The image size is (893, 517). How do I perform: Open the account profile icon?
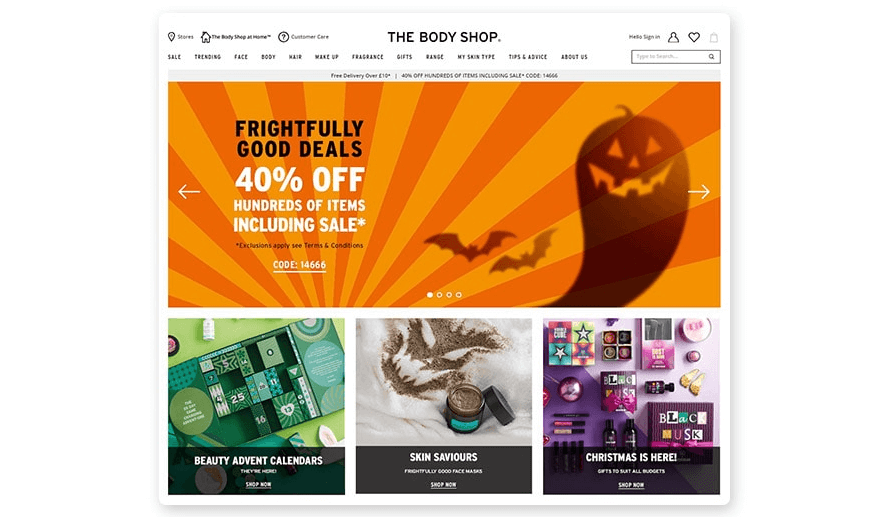(x=673, y=37)
